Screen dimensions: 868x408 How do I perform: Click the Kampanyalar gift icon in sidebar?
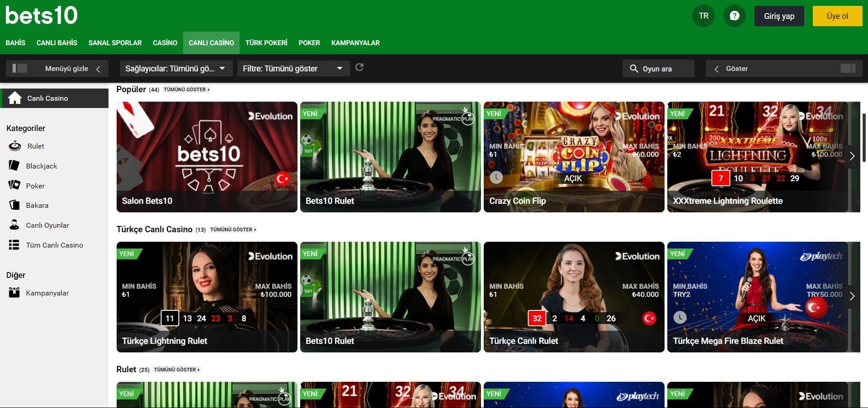pyautogui.click(x=14, y=293)
